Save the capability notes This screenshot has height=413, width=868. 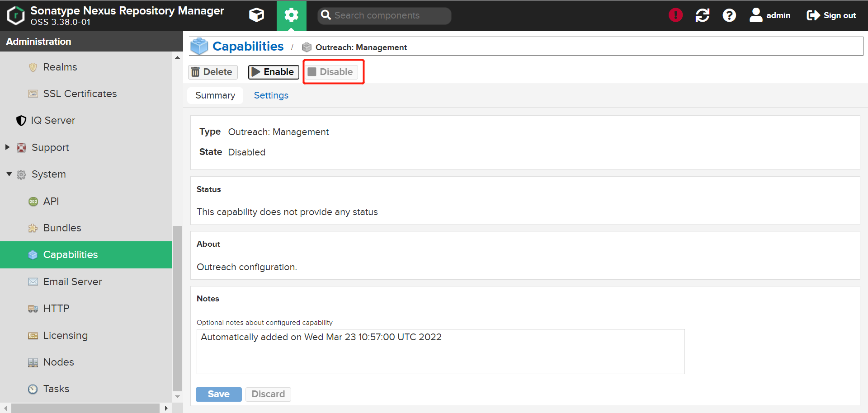[219, 394]
